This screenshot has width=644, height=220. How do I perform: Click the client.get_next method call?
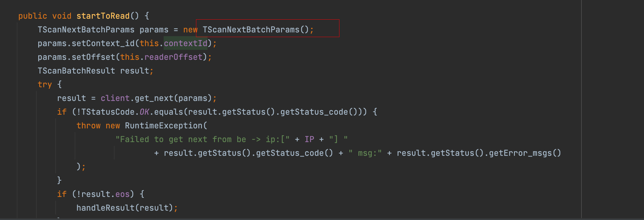(x=137, y=98)
